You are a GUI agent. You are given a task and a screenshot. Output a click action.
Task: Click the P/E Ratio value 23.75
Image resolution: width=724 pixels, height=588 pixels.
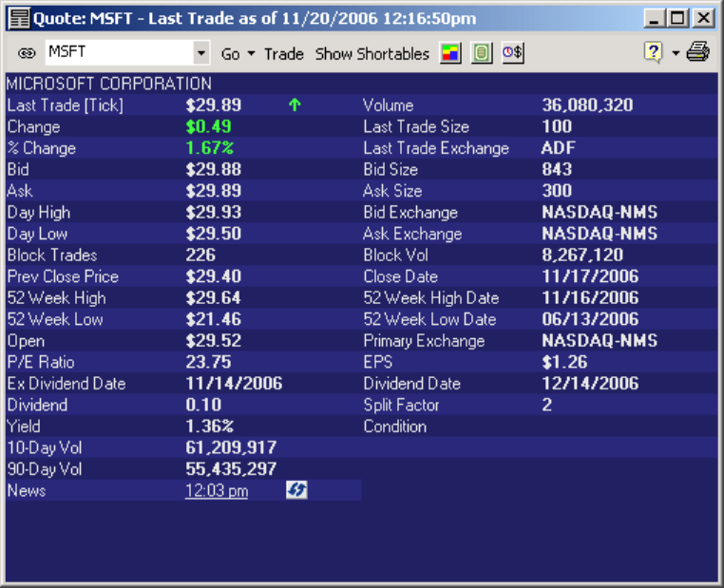(208, 362)
